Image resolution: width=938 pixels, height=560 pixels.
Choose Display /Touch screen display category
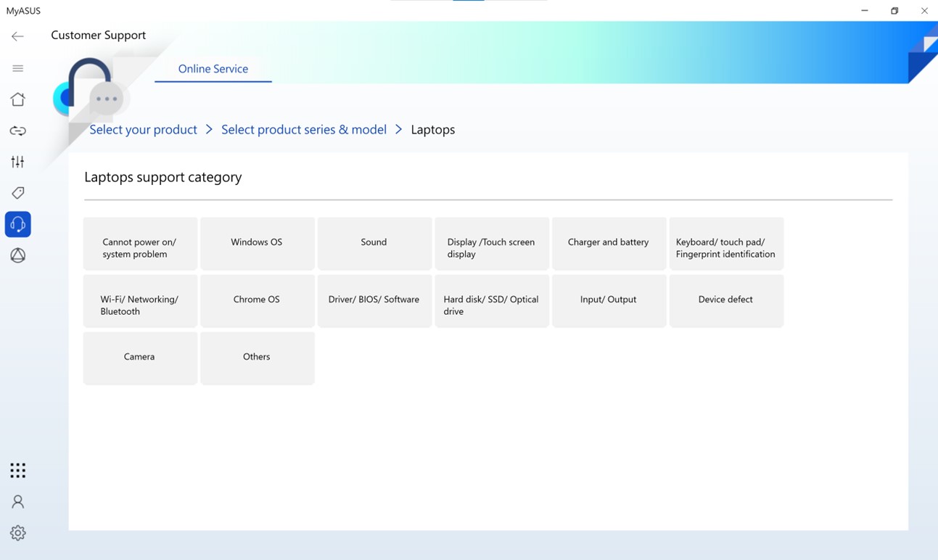(x=492, y=244)
